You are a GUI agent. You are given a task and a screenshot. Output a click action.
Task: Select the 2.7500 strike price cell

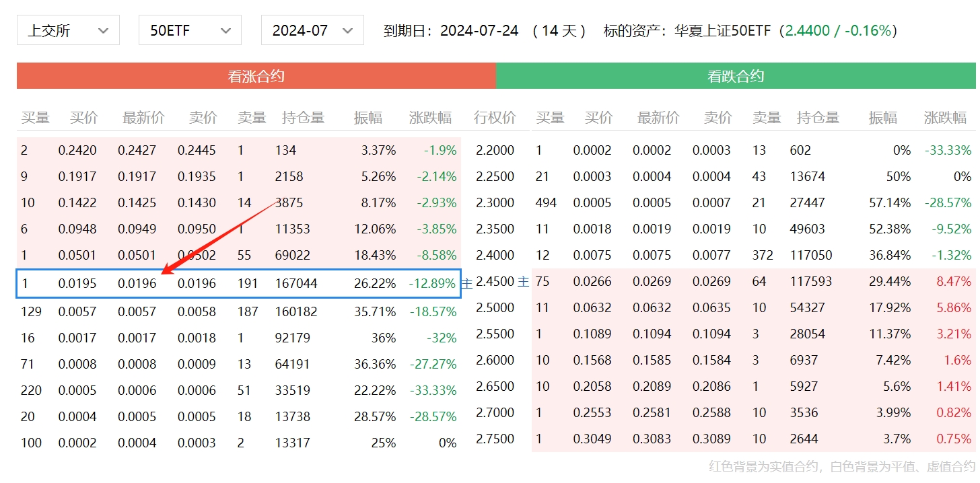495,439
